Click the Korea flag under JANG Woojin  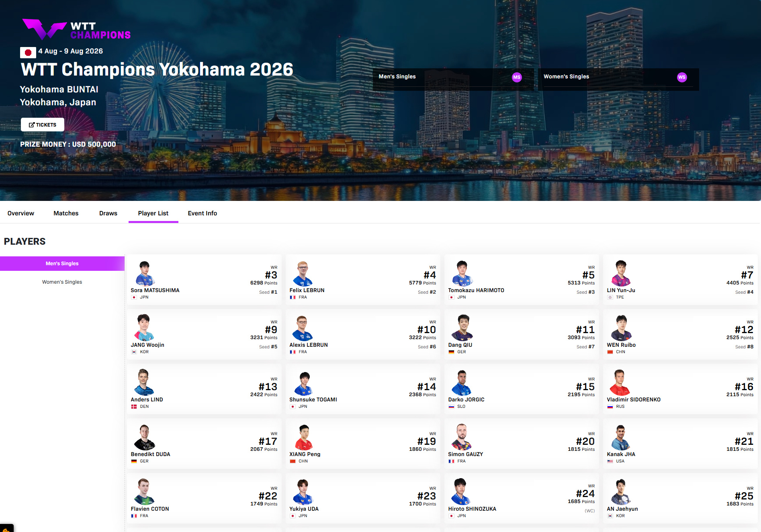[134, 352]
